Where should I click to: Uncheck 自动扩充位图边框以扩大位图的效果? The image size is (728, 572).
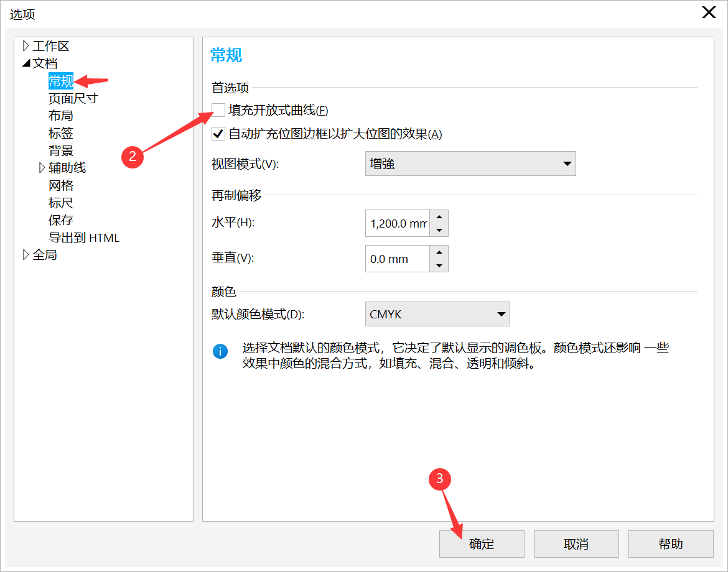click(218, 134)
